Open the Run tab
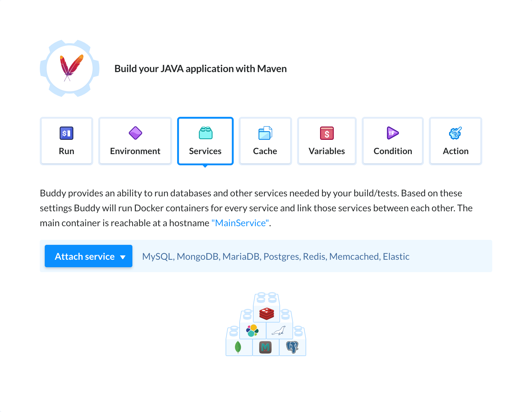Screen dimensions: 532x412 coord(66,141)
